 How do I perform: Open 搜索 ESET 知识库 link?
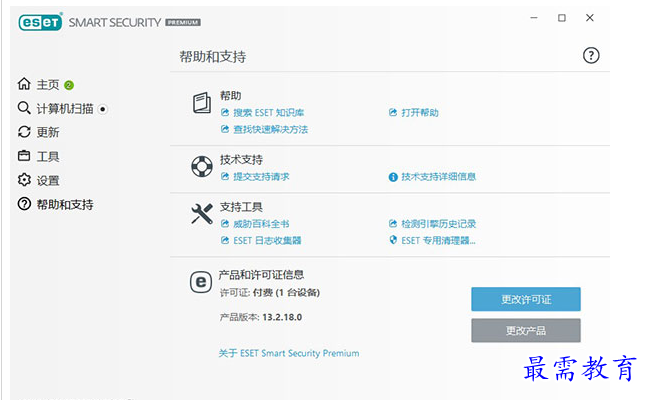coord(265,113)
